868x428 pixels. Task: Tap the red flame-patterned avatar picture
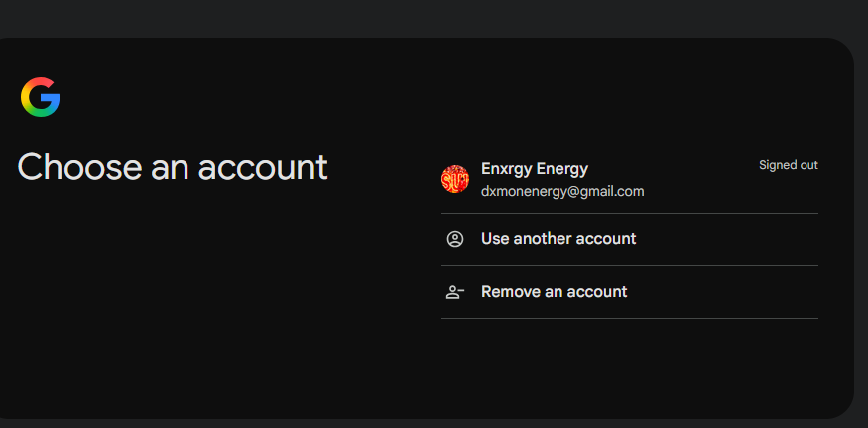click(x=455, y=179)
